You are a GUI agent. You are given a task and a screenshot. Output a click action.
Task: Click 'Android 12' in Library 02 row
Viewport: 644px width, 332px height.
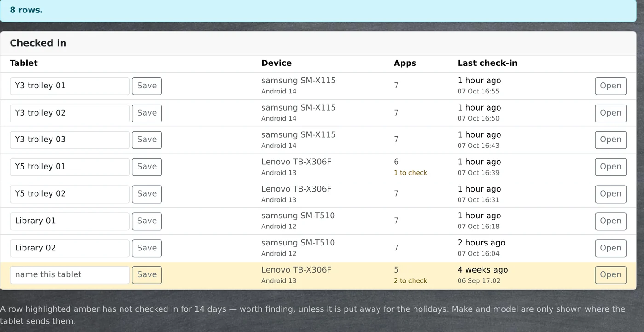coord(279,254)
